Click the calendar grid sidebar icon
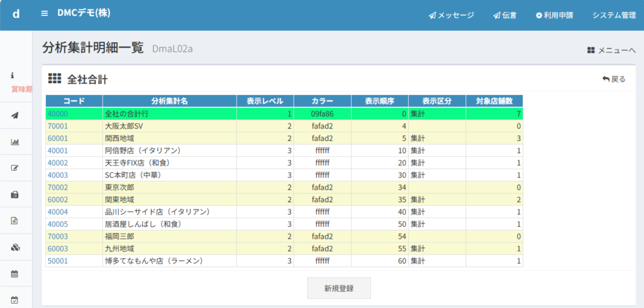The height and width of the screenshot is (308, 644). pyautogui.click(x=16, y=273)
